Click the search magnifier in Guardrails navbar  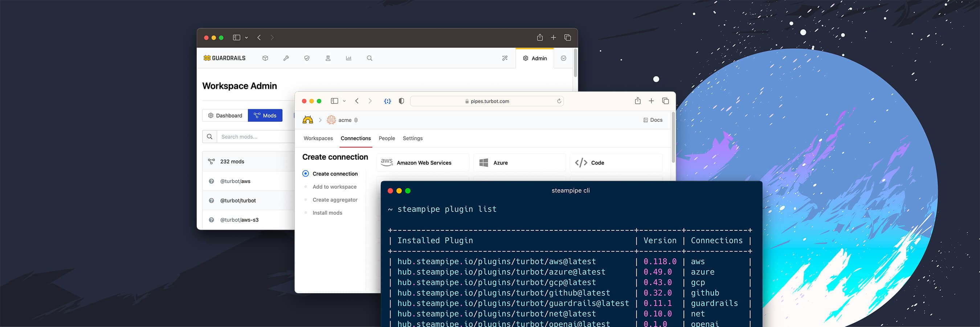point(369,58)
